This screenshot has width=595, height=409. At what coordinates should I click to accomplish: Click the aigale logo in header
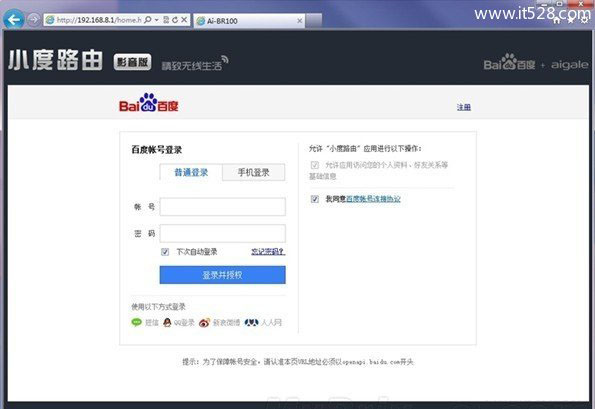(x=570, y=65)
